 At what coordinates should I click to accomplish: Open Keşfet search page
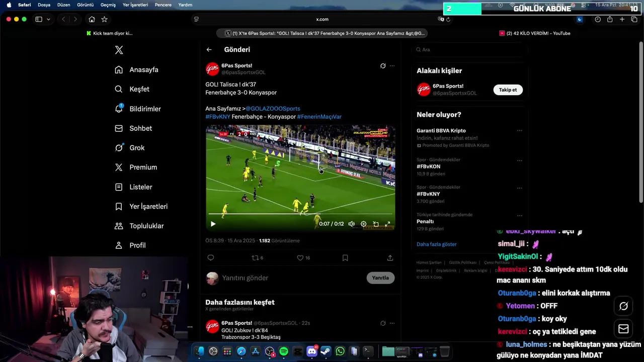click(x=132, y=89)
